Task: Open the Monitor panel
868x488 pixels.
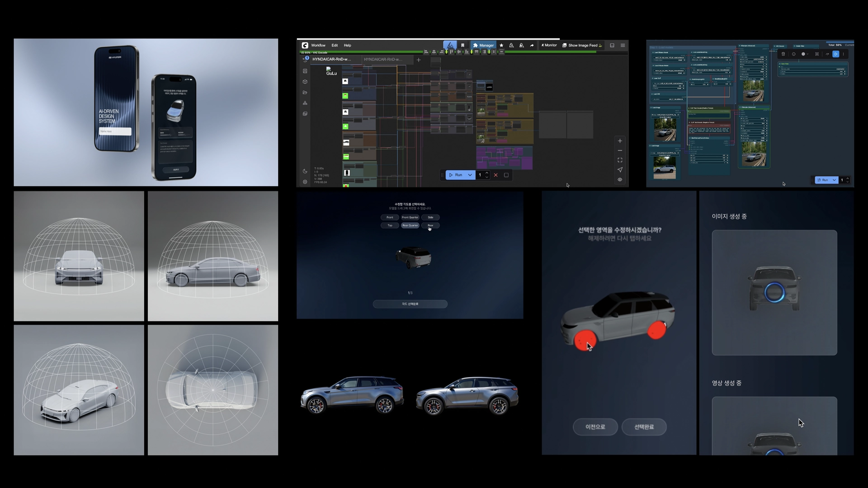Action: [549, 45]
